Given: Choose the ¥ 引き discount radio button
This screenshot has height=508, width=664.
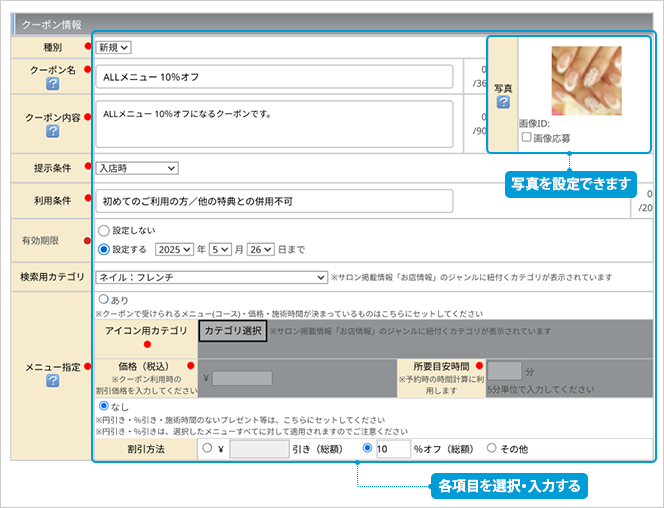Looking at the screenshot, I should (x=208, y=449).
